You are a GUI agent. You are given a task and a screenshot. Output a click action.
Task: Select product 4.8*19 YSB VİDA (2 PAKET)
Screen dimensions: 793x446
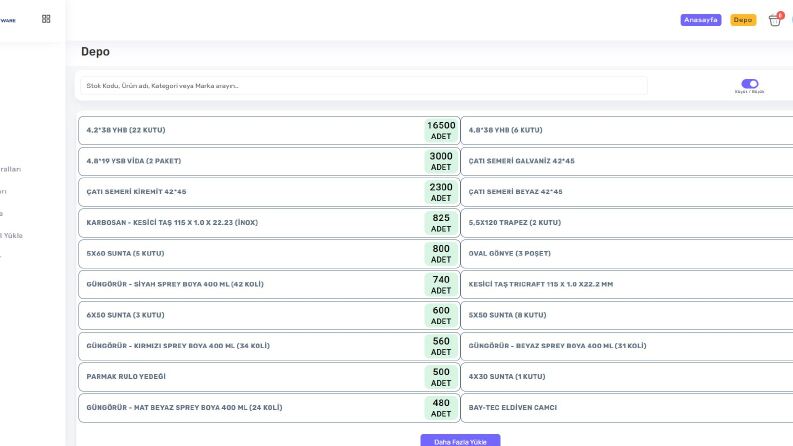coord(269,161)
